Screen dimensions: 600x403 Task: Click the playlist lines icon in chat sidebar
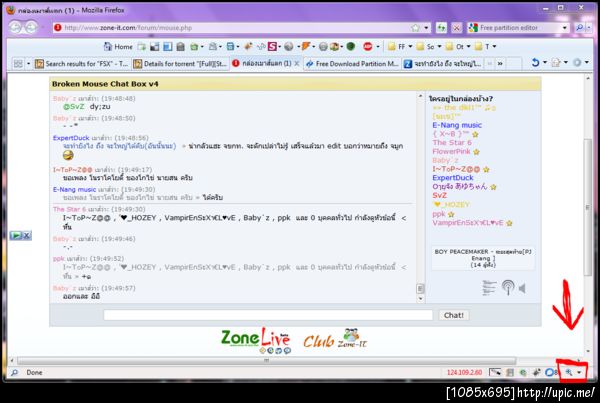coord(489,287)
